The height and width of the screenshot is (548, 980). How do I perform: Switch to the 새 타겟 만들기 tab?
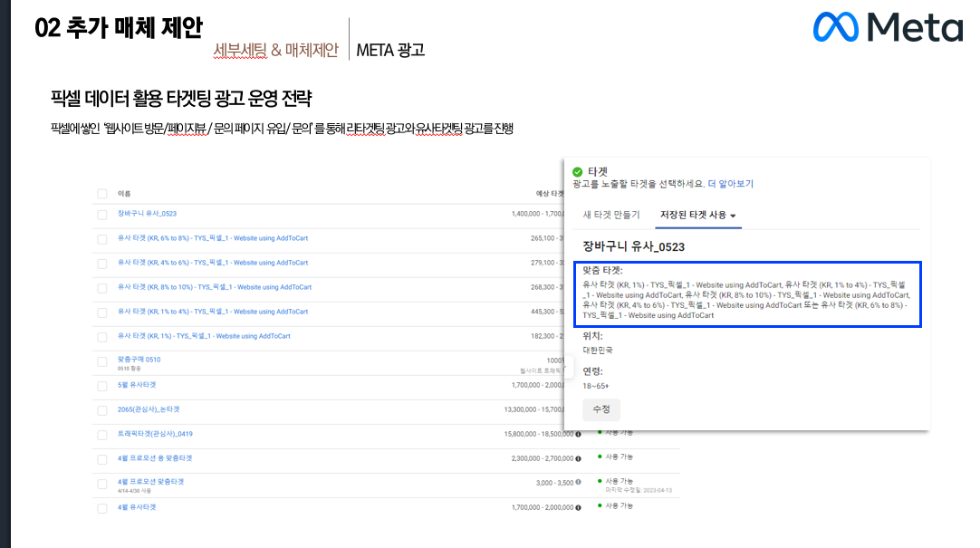point(611,215)
